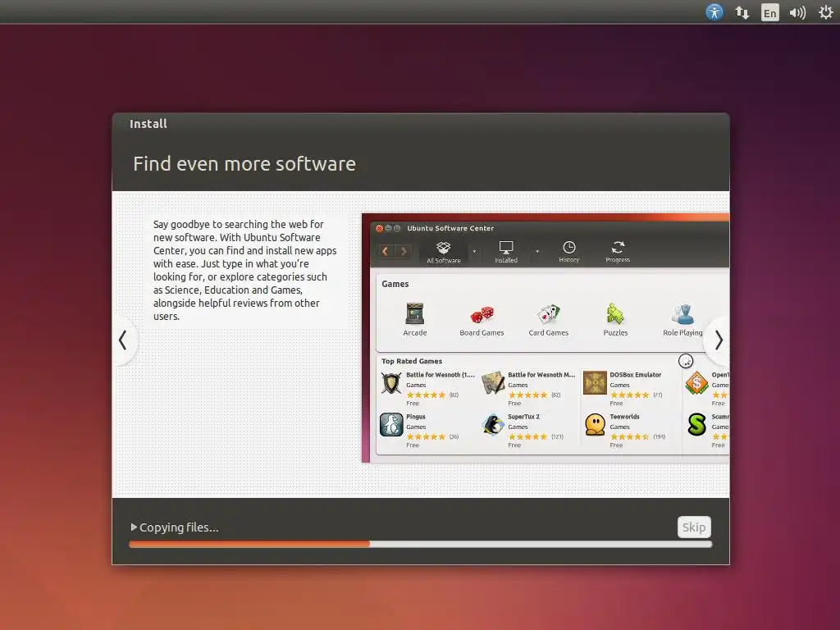This screenshot has width=840, height=630.
Task: Click the Teeworlds yellow icon
Action: pyautogui.click(x=596, y=425)
